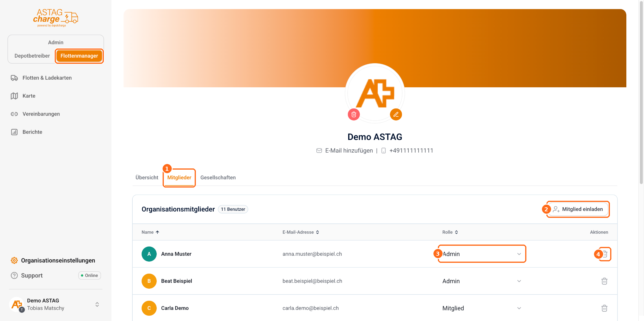Click the email beat.beispiel@beispiel.ch
644x321 pixels.
312,281
